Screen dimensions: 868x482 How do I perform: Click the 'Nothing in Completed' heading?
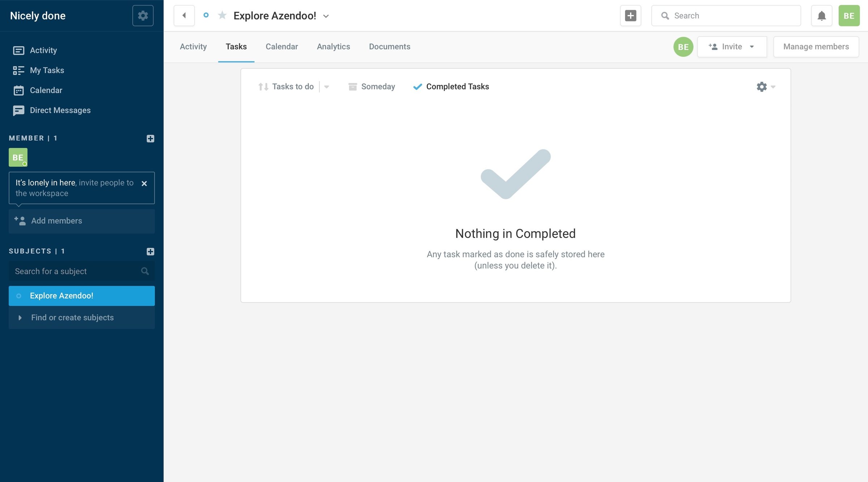click(x=515, y=234)
